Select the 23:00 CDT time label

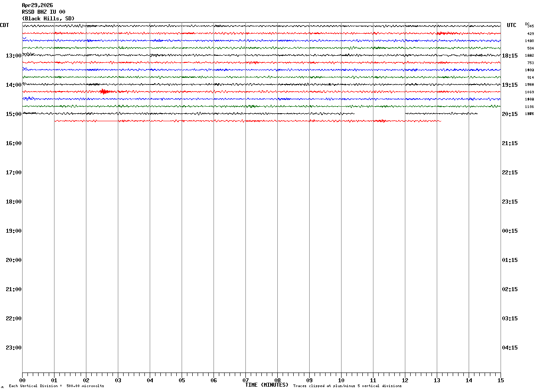[x=14, y=348]
